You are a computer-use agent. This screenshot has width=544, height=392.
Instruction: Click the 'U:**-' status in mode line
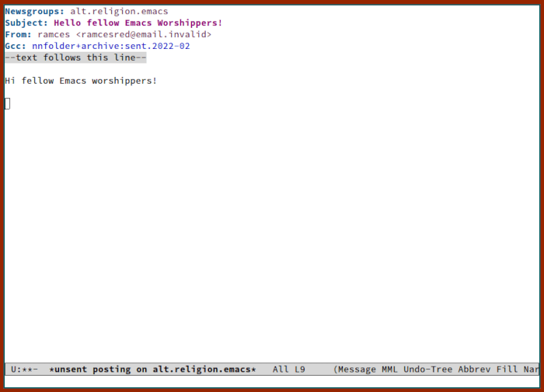click(x=24, y=369)
